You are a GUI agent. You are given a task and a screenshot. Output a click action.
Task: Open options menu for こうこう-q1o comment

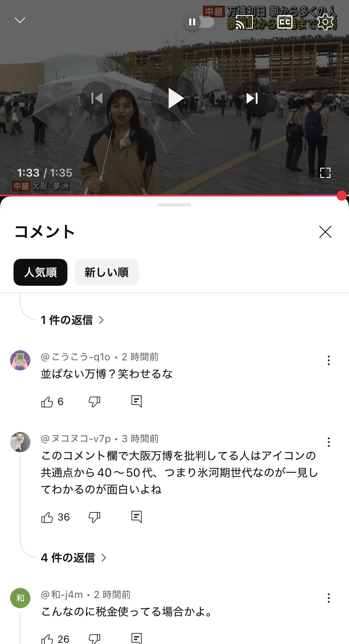pyautogui.click(x=328, y=360)
